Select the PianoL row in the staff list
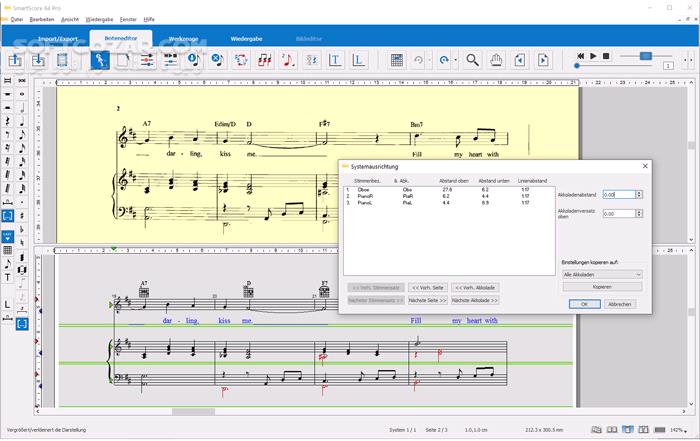This screenshot has height=441, width=700. 449,203
